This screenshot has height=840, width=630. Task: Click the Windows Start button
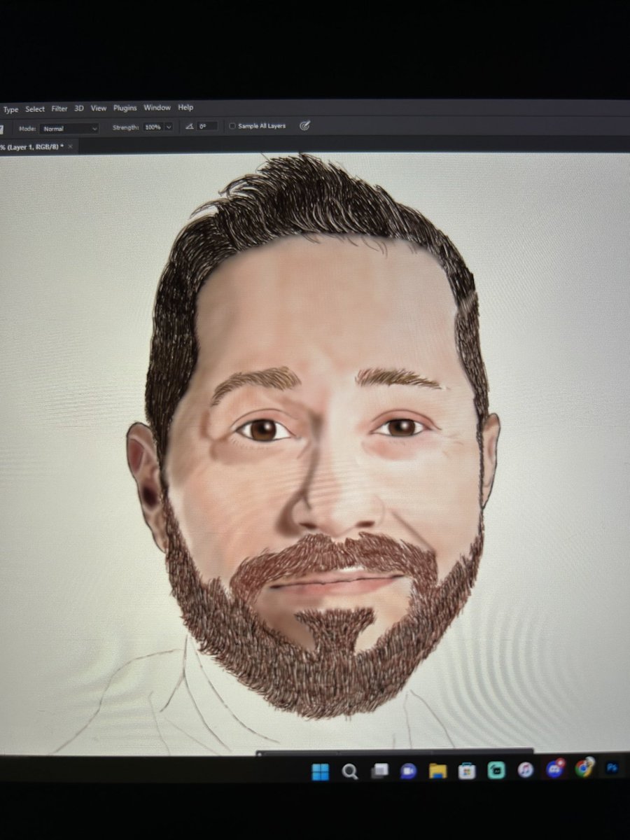coord(321,771)
